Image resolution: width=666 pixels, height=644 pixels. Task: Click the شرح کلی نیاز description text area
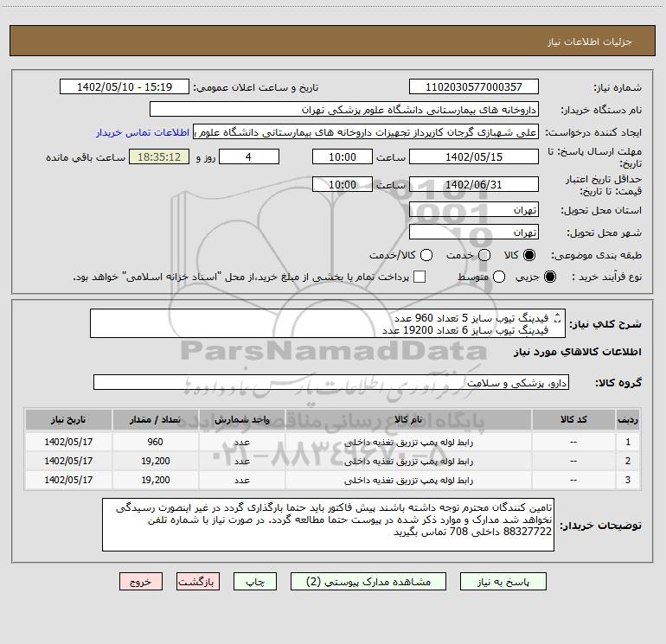tap(328, 323)
